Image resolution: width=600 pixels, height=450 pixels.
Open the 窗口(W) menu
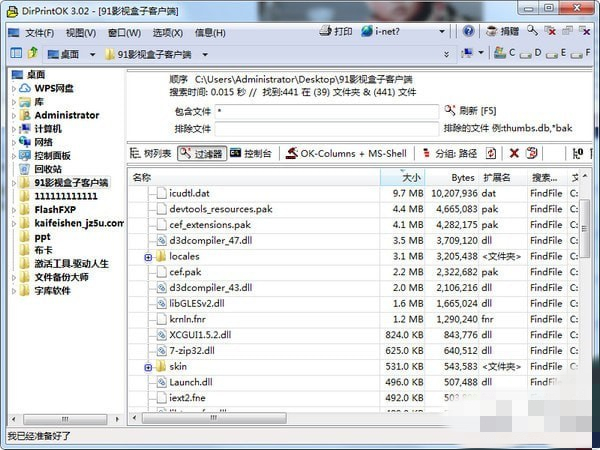tap(124, 33)
